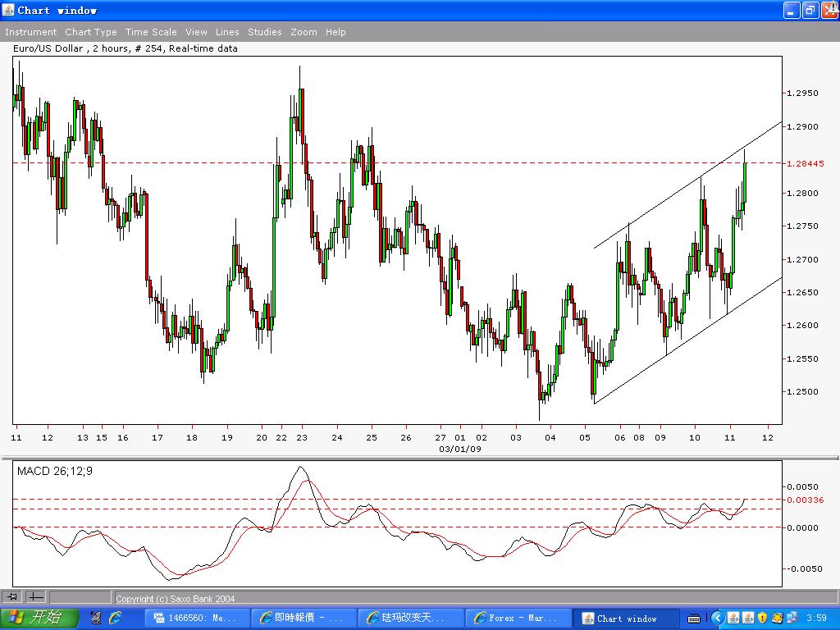
Task: Open the Instrument menu
Action: click(x=30, y=32)
